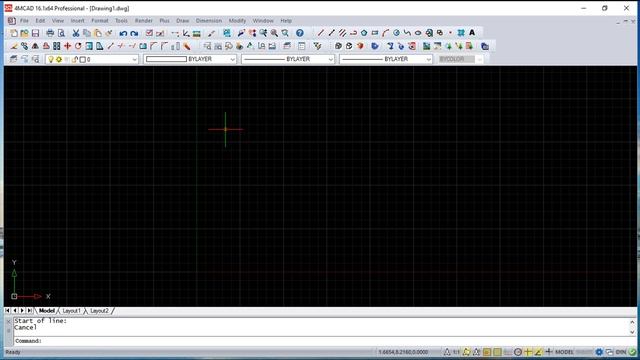Cut selection with scissors icon
The width and height of the screenshot is (640, 360).
pos(76,33)
